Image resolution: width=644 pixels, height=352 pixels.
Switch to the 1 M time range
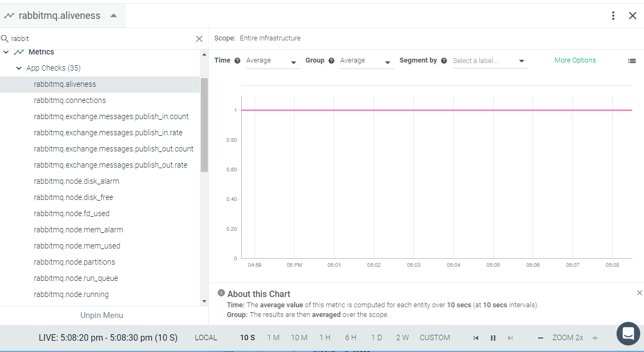[273, 337]
